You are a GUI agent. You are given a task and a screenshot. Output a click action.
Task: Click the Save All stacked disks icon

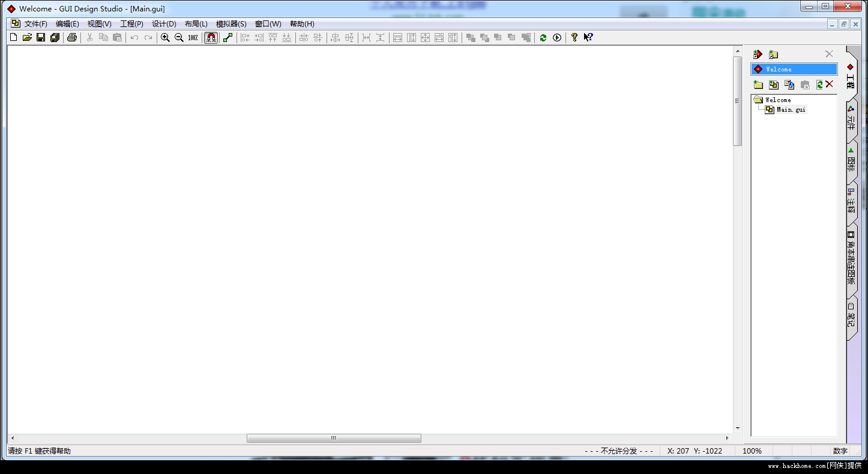pyautogui.click(x=55, y=37)
